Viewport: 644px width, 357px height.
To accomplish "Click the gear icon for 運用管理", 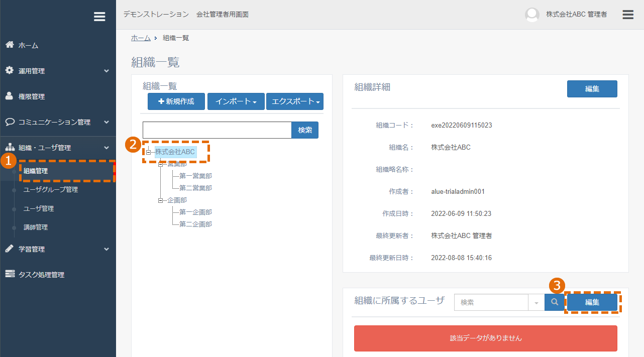I will tap(10, 70).
